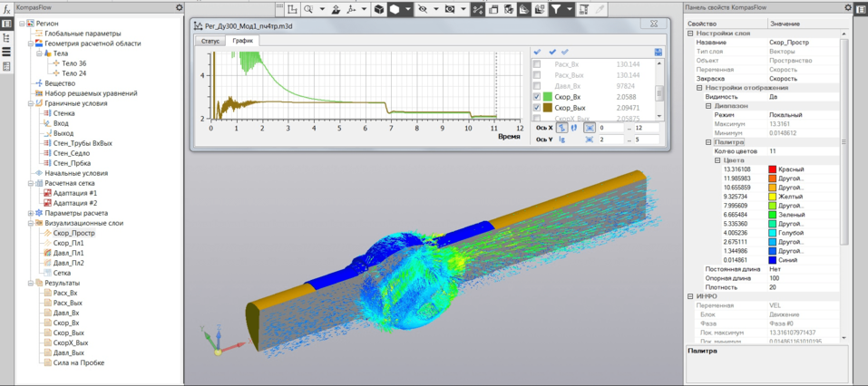This screenshot has width=868, height=386.
Task: Select the График tab
Action: tap(242, 41)
